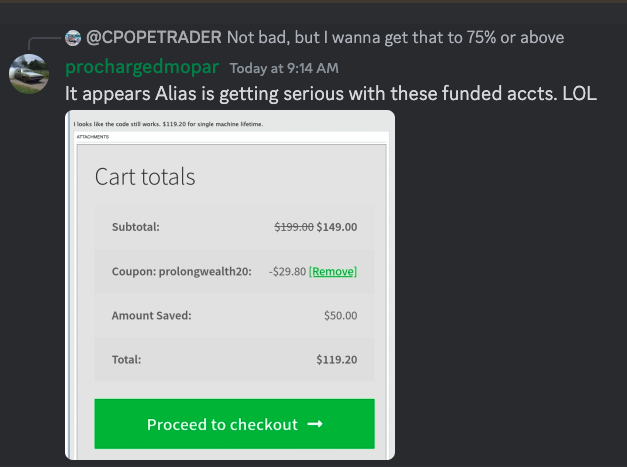Click the Total $119.20 amount
This screenshot has width=627, height=467.
click(x=336, y=359)
